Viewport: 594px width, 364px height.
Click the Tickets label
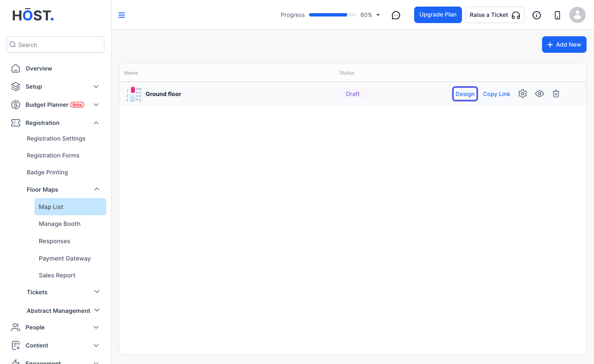[37, 292]
